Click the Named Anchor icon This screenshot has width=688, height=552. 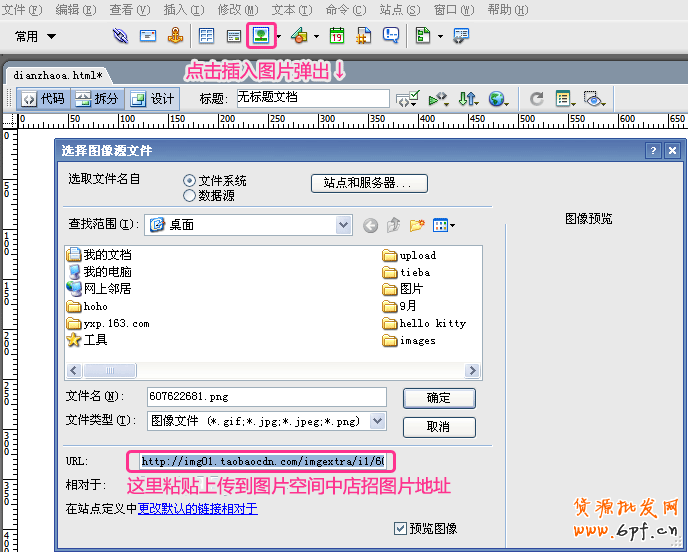[175, 36]
